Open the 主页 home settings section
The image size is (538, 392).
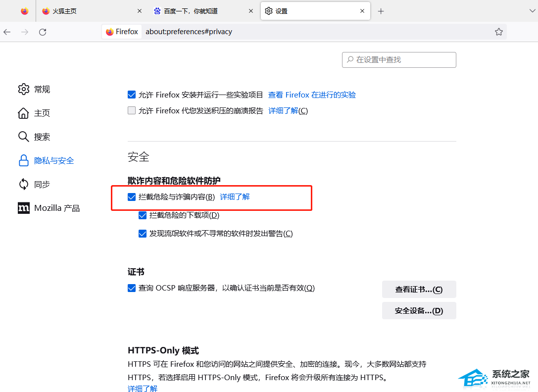(42, 113)
